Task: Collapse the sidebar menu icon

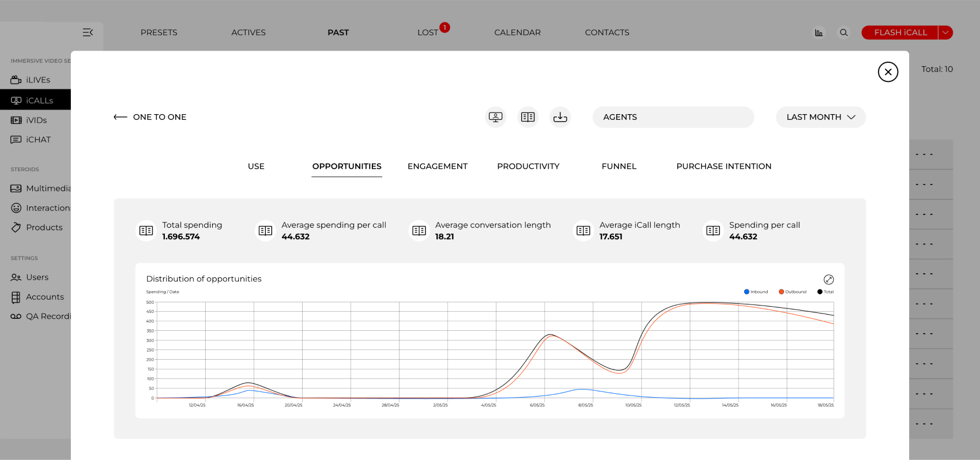Action: tap(88, 33)
